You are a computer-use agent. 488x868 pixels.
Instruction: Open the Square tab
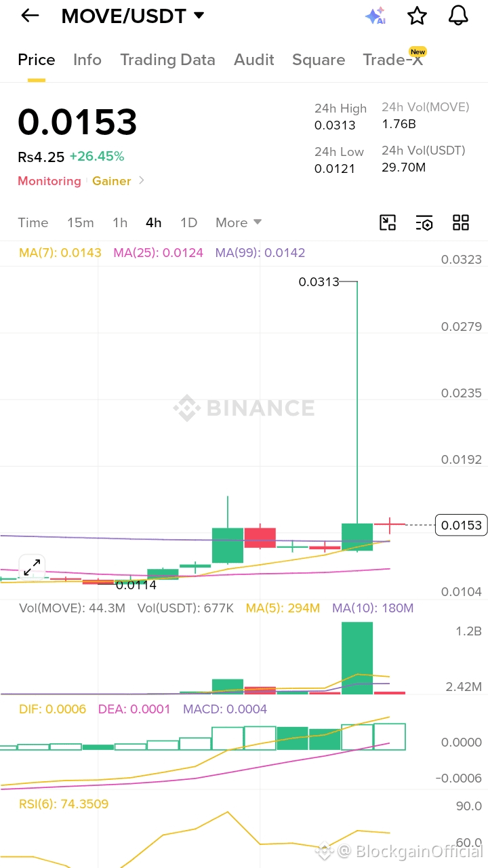[319, 60]
